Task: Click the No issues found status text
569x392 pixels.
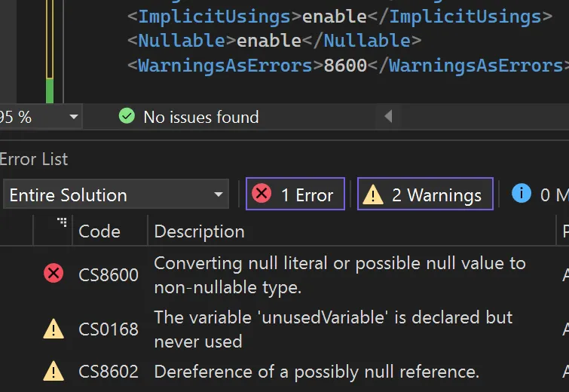Action: tap(201, 118)
